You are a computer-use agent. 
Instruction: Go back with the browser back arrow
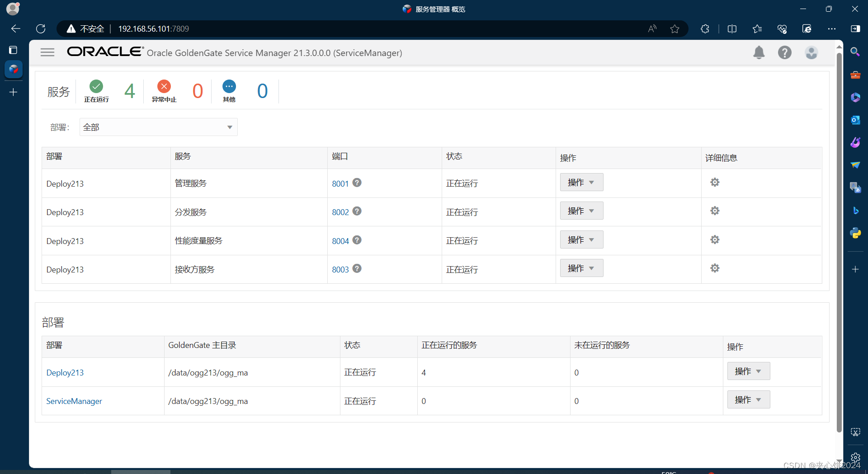(x=16, y=28)
